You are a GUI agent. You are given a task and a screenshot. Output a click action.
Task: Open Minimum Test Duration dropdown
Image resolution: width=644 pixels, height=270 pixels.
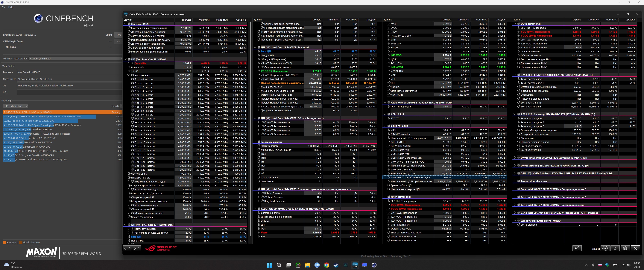coord(75,59)
